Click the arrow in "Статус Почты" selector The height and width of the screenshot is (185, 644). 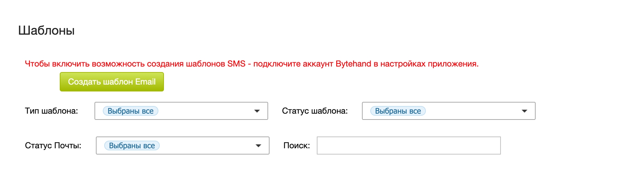point(258,146)
